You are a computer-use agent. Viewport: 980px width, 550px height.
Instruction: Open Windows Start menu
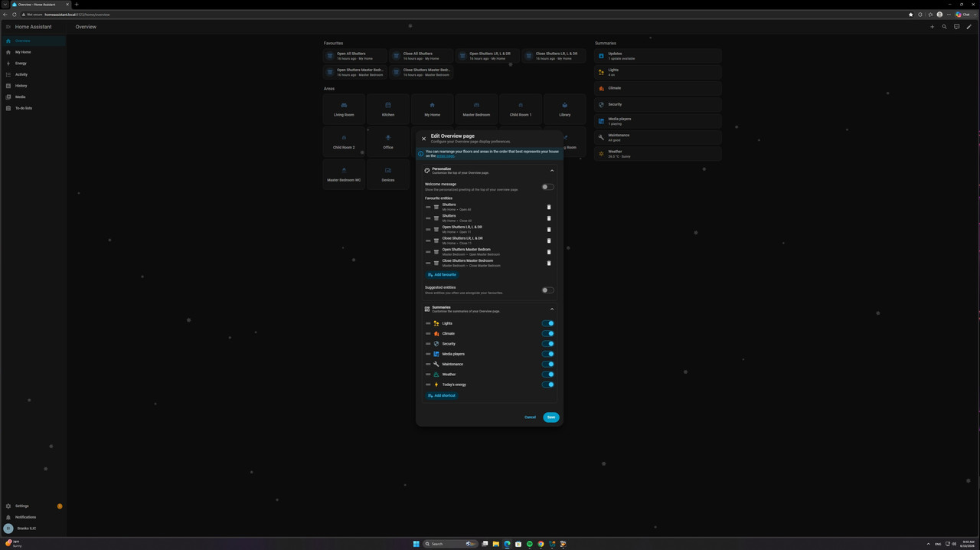tap(416, 544)
